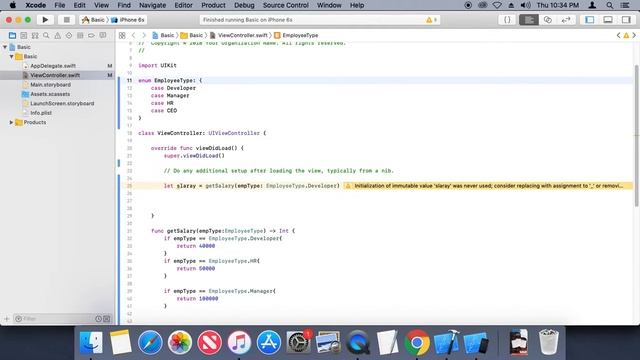
Task: Collapse the Basic project root
Action: pos(5,47)
